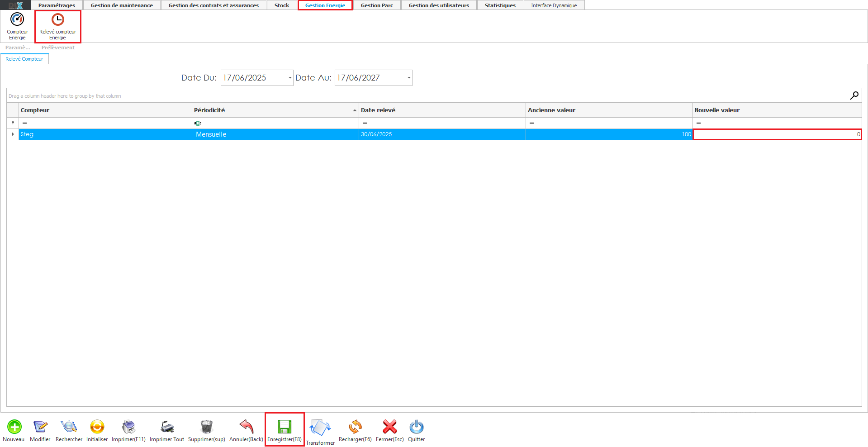Click Relevé compteur Energie icon
Image resolution: width=868 pixels, height=447 pixels.
click(57, 20)
